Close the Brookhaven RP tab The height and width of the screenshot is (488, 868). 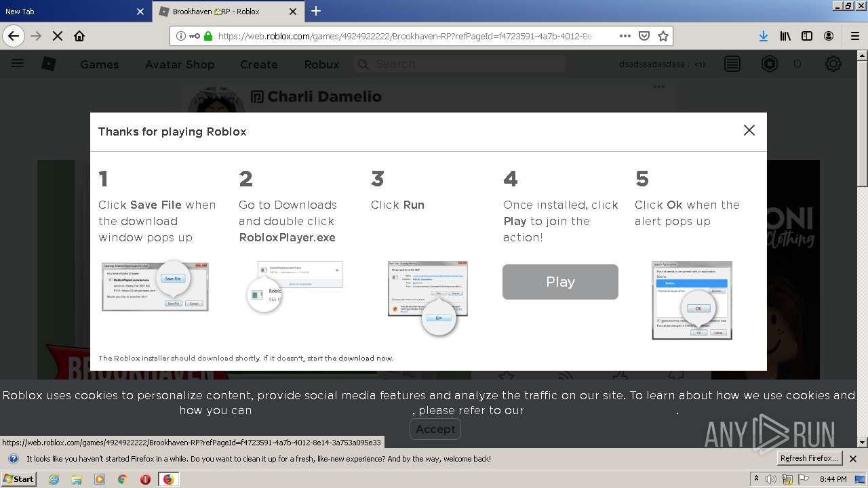pos(293,12)
